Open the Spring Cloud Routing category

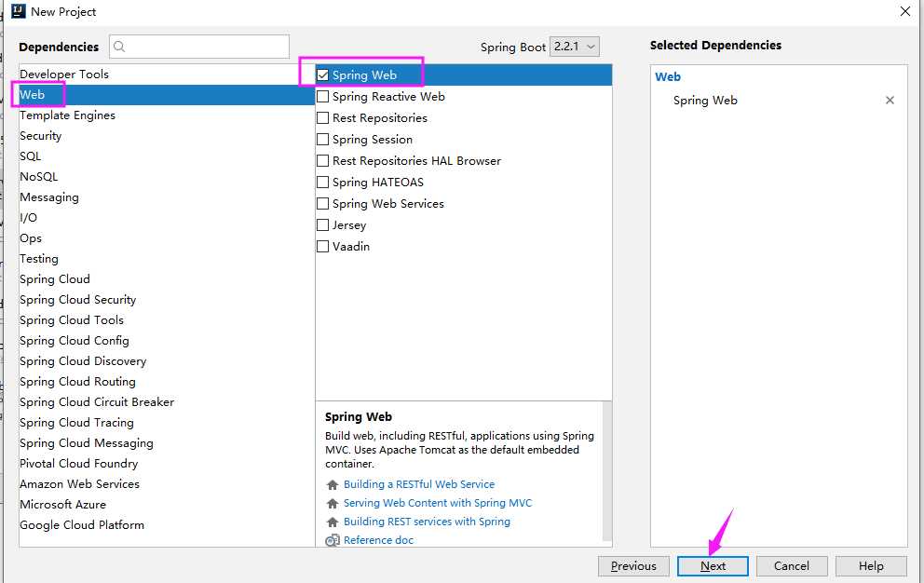tap(167, 382)
